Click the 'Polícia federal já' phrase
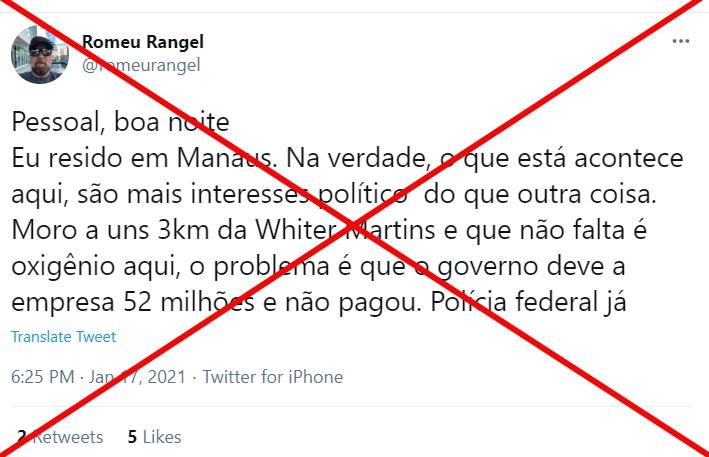 tap(528, 302)
